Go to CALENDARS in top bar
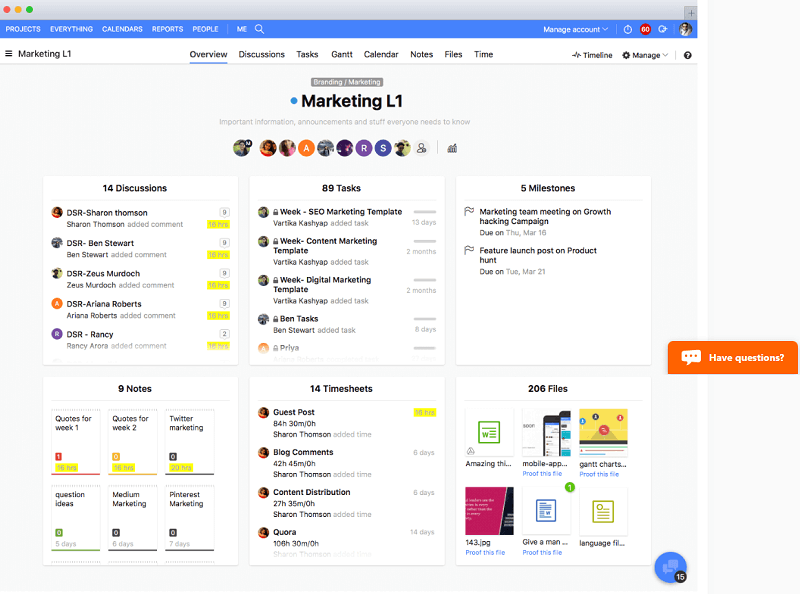This screenshot has width=800, height=594. [122, 29]
